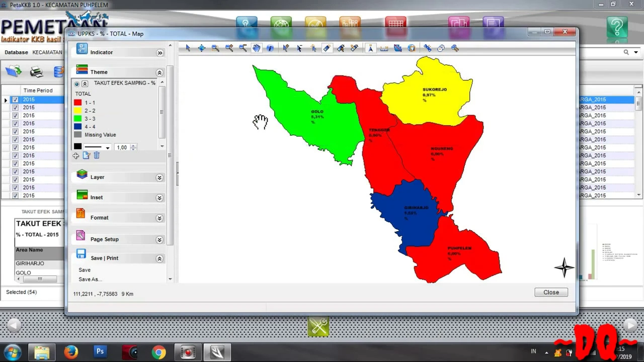This screenshot has height=362, width=644.
Task: Toggle checkbox of last visible 2015 row
Action: tap(15, 196)
